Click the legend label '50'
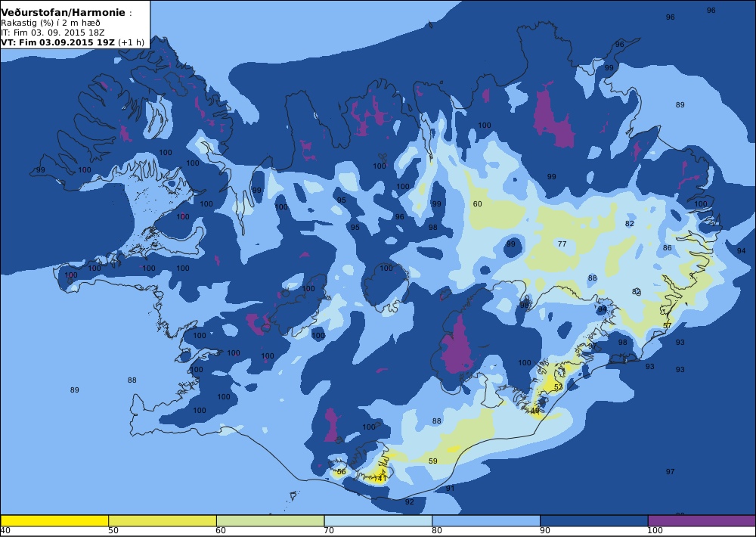 [x=113, y=531]
